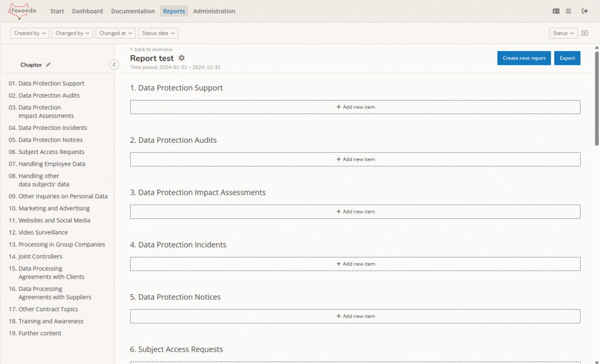The image size is (600, 364).
Task: Click the Foxondo logo
Action: [21, 11]
